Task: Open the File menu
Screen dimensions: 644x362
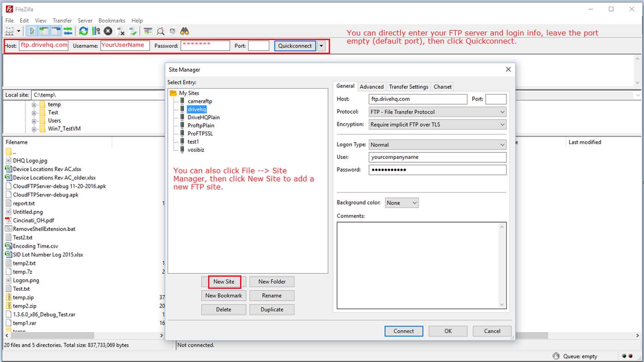Action: pos(9,21)
